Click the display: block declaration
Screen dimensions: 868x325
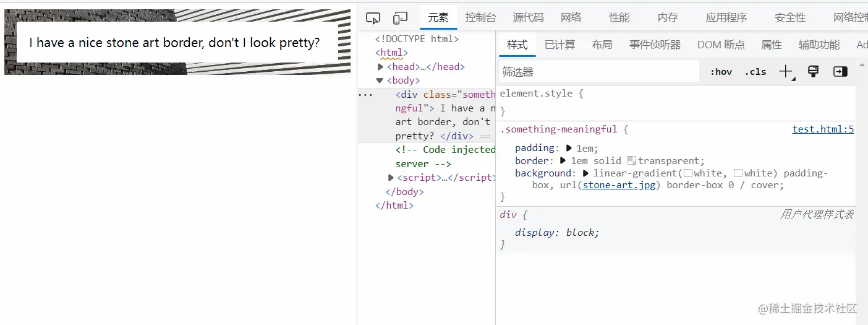557,233
